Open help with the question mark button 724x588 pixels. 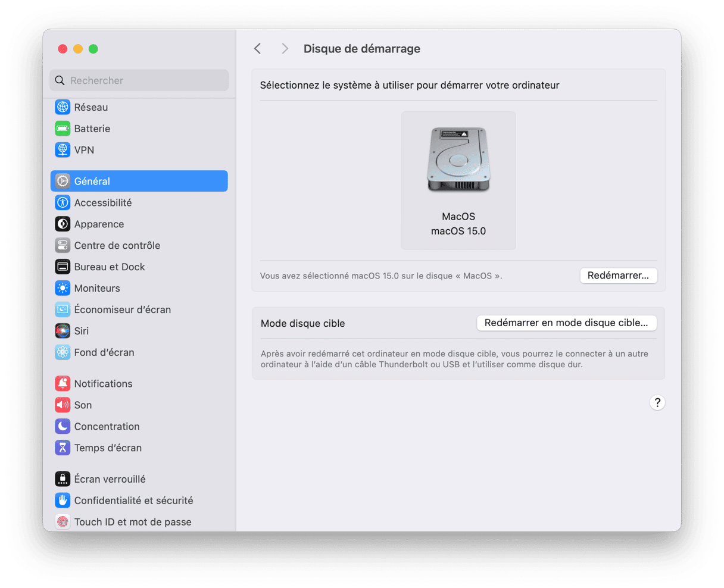[657, 402]
